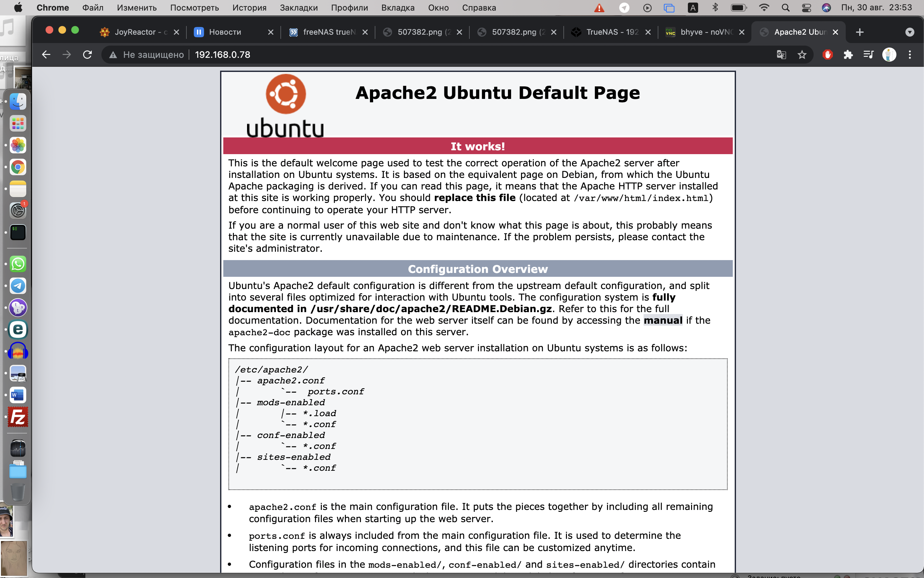Switch to the Новости tab

tap(233, 32)
